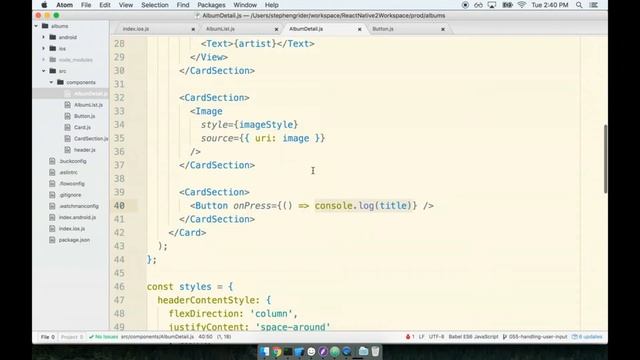Viewport: 640px width, 360px height.
Task: Switch to the AlbumList.js tab
Action: click(x=220, y=29)
